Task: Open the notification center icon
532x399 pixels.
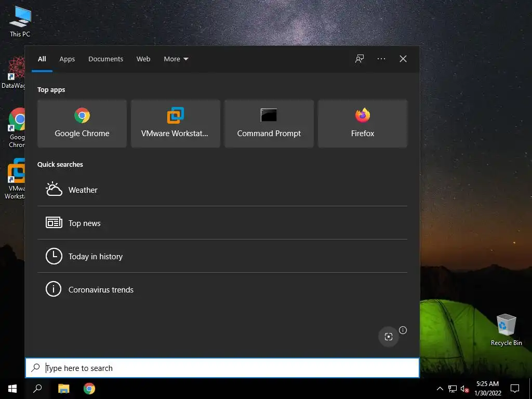Action: [x=515, y=389]
